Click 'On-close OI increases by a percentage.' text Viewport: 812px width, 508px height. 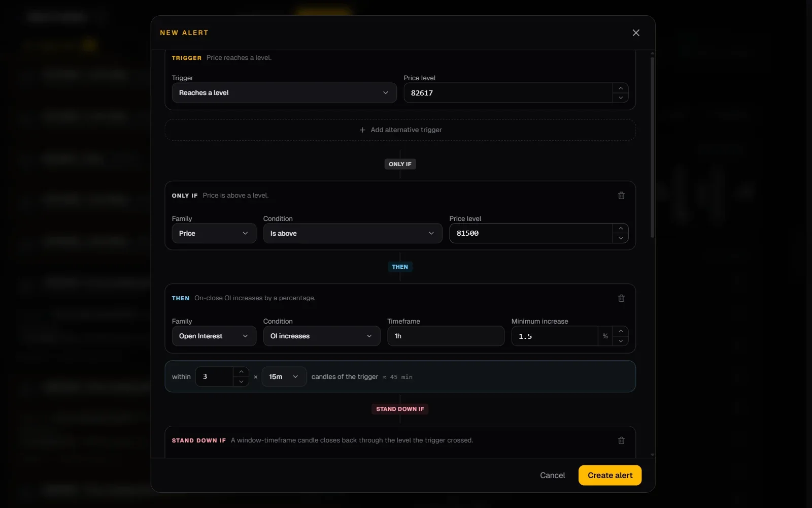tap(255, 298)
